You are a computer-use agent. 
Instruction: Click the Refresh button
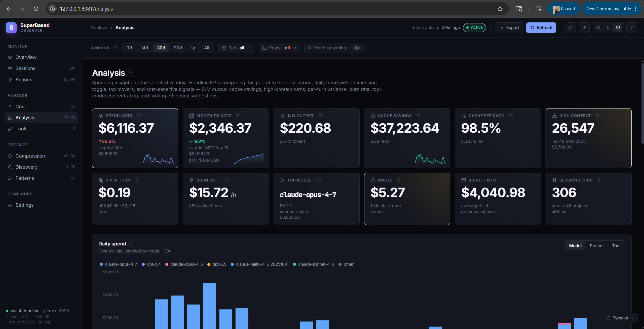[541, 28]
